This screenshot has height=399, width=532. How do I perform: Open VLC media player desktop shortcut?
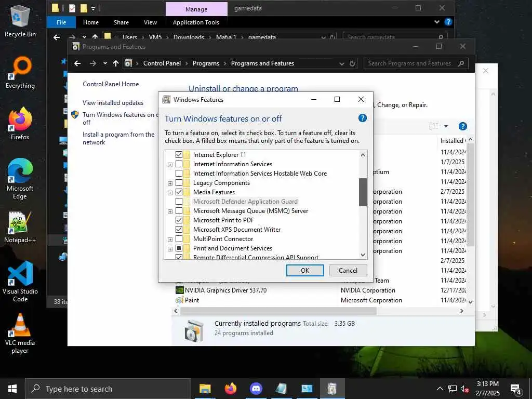point(20,334)
